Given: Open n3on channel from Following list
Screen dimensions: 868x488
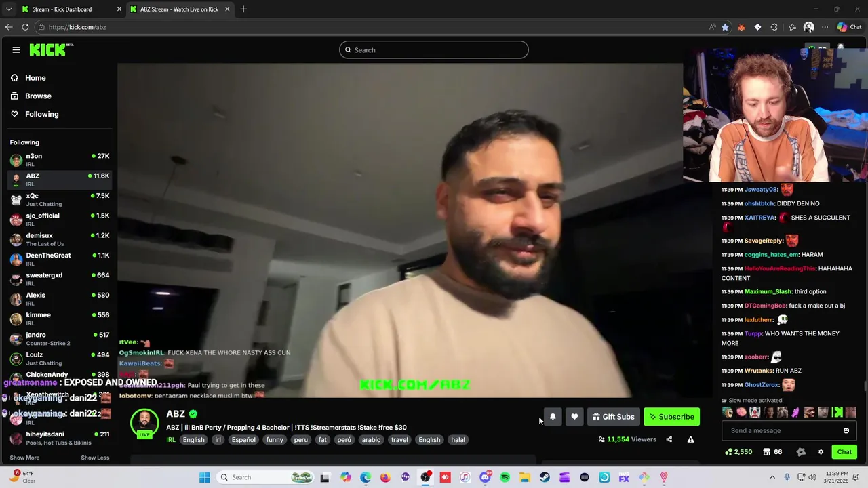Looking at the screenshot, I should (x=60, y=159).
